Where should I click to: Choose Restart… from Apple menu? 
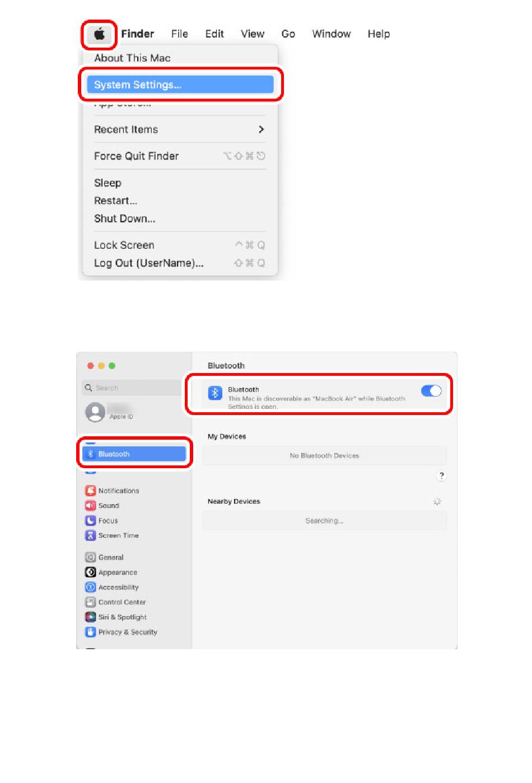(115, 201)
